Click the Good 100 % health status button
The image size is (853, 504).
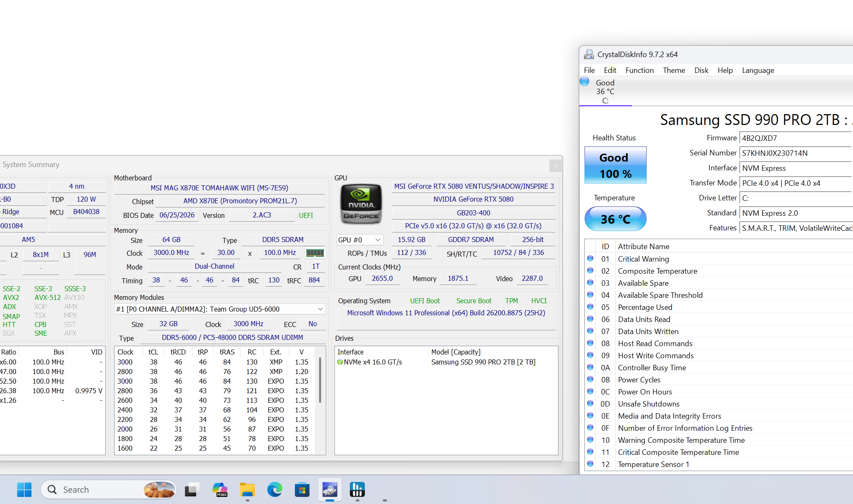[x=616, y=165]
